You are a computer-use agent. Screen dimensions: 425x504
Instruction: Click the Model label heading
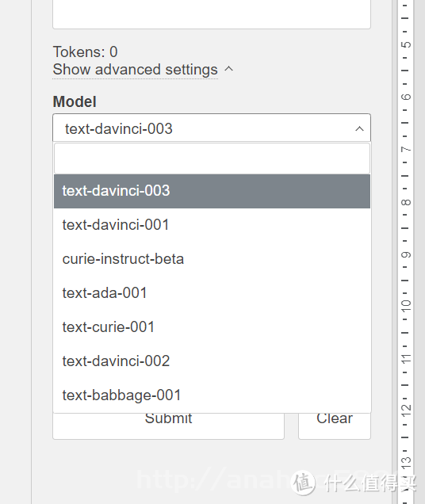point(75,101)
